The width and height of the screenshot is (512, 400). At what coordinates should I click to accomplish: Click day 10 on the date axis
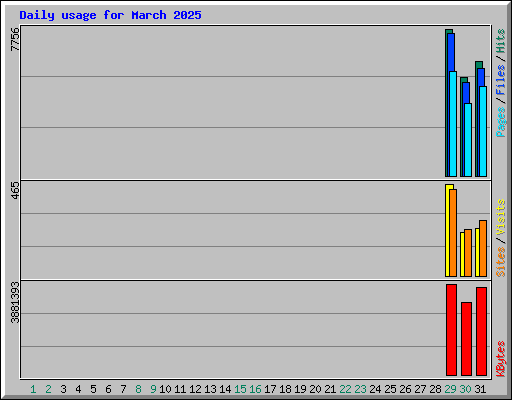pyautogui.click(x=165, y=389)
